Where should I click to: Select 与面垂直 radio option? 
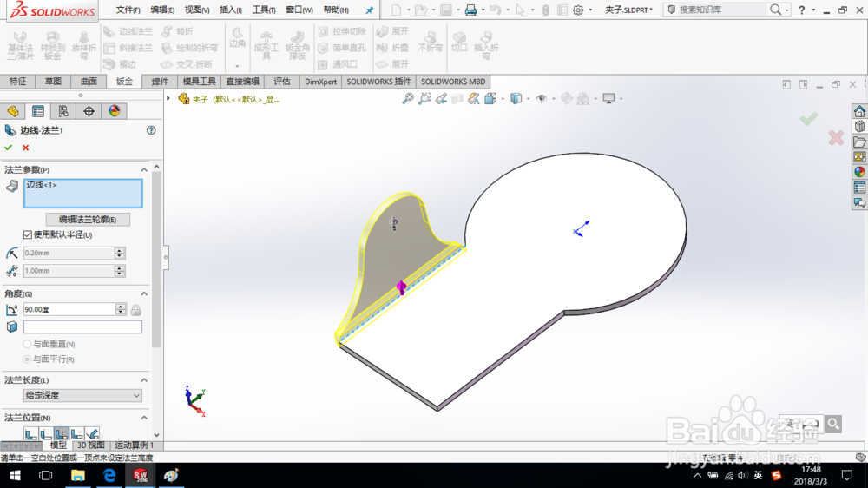point(27,344)
